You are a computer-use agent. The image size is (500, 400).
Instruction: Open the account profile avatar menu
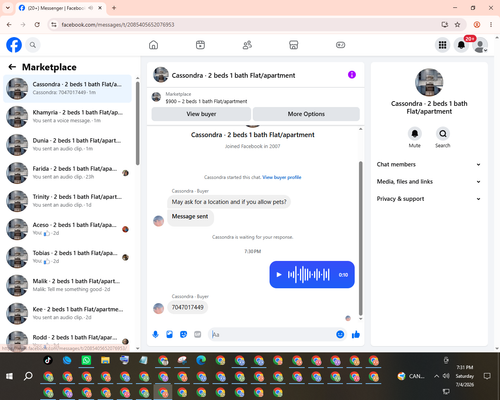pos(480,45)
